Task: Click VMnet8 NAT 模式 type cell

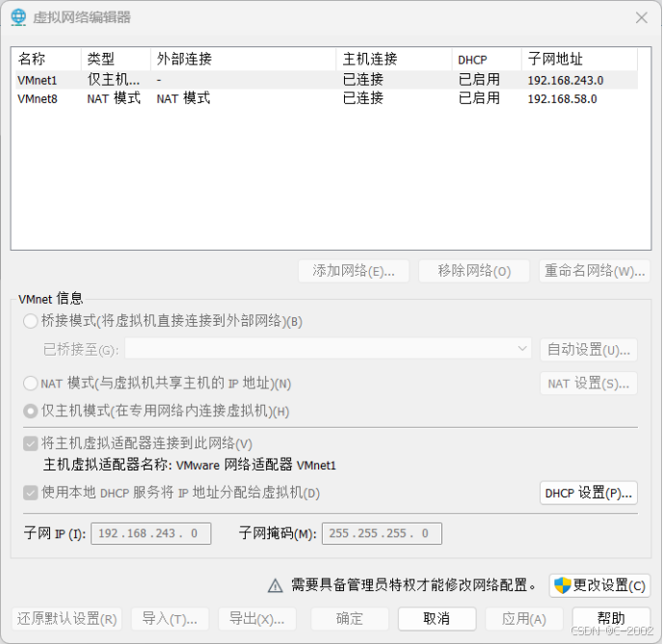Action: click(114, 98)
